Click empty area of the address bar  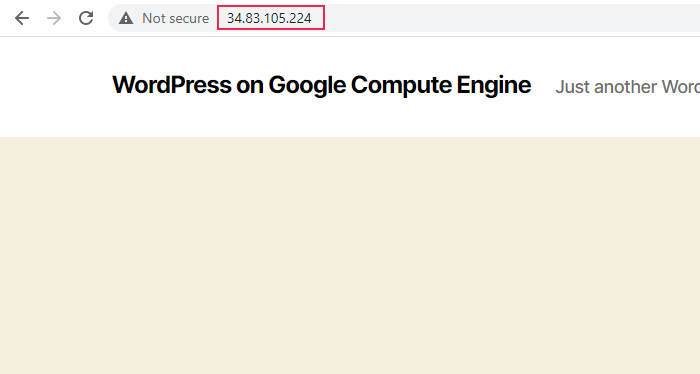pos(509,18)
